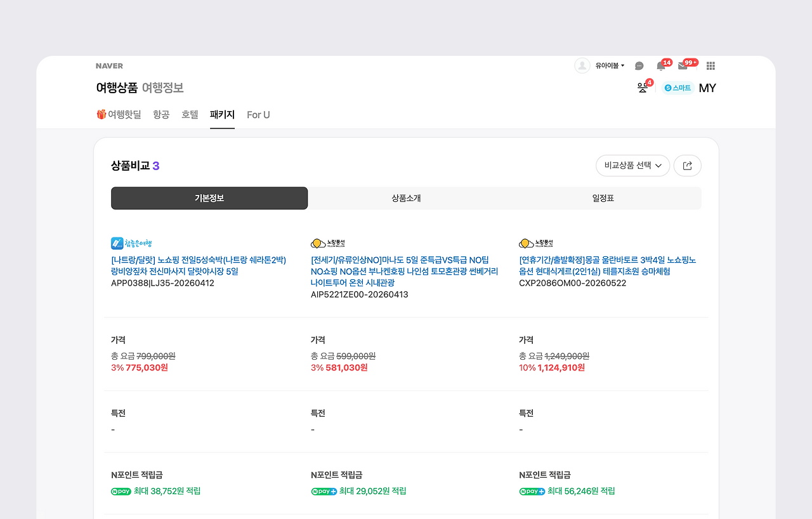Open the 몽골 울란바토르 3박4일 product link

click(x=607, y=266)
